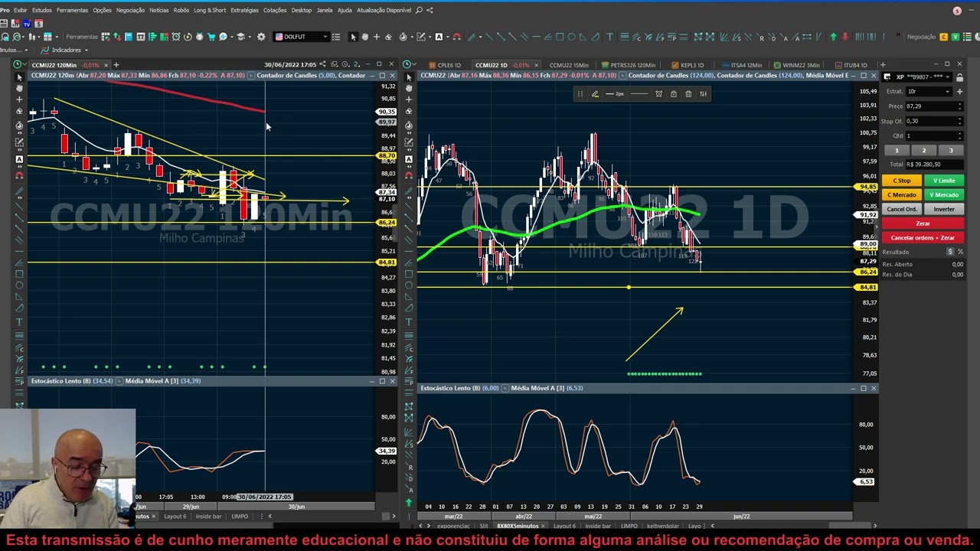The height and width of the screenshot is (551, 980).
Task: Open the Estudos menu
Action: pos(42,10)
